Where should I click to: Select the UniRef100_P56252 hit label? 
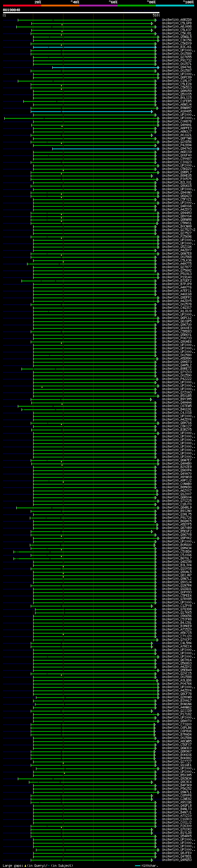coord(177,789)
